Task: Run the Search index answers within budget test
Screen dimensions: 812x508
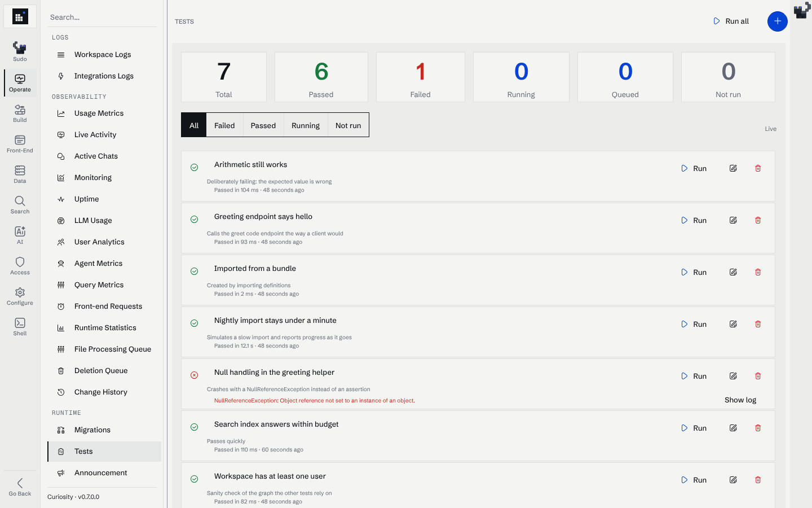Action: click(694, 428)
